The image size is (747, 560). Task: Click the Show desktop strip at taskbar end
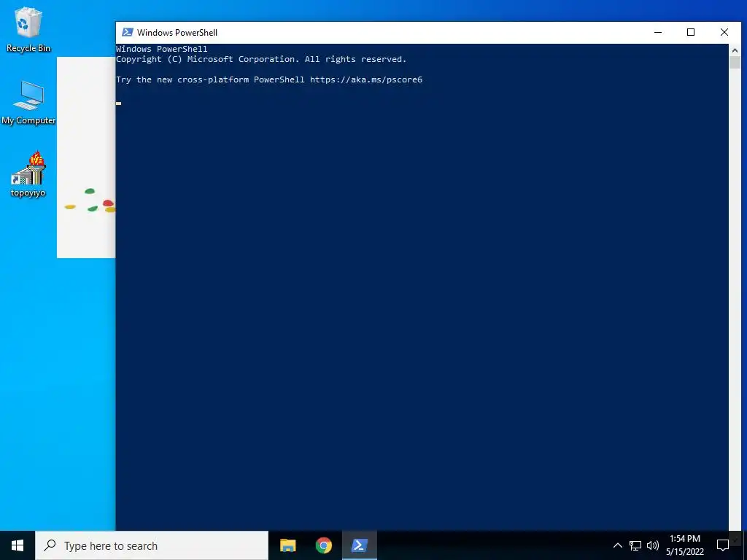[745, 545]
